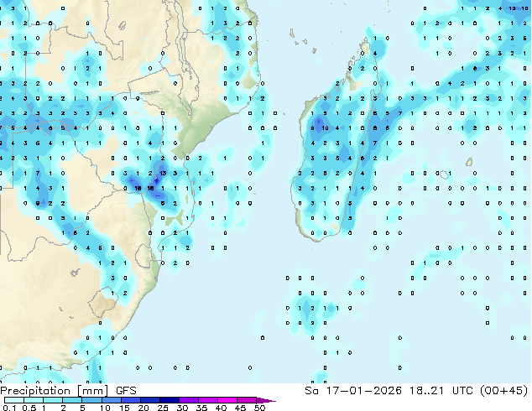Click the '0.5' legend label
532x411 pixels.
(x=29, y=408)
